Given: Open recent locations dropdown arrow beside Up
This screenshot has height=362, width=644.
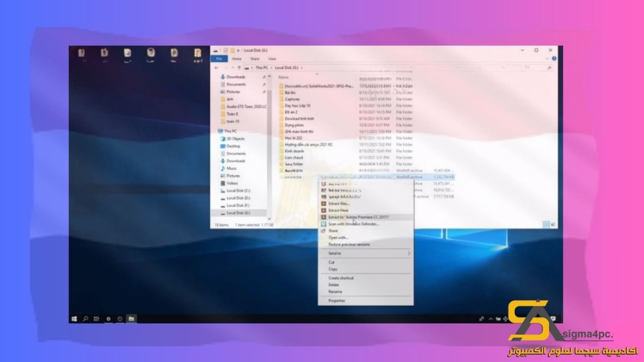Looking at the screenshot, I should point(232,67).
